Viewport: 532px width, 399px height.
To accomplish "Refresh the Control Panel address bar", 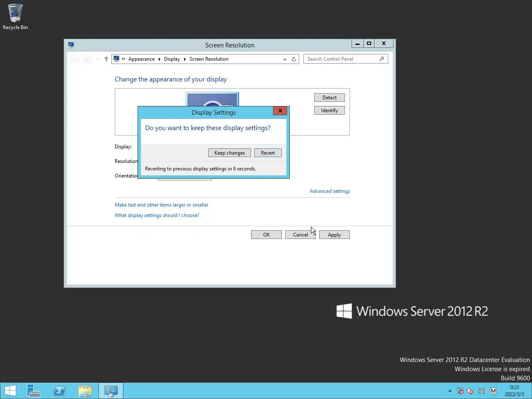I will pos(294,59).
